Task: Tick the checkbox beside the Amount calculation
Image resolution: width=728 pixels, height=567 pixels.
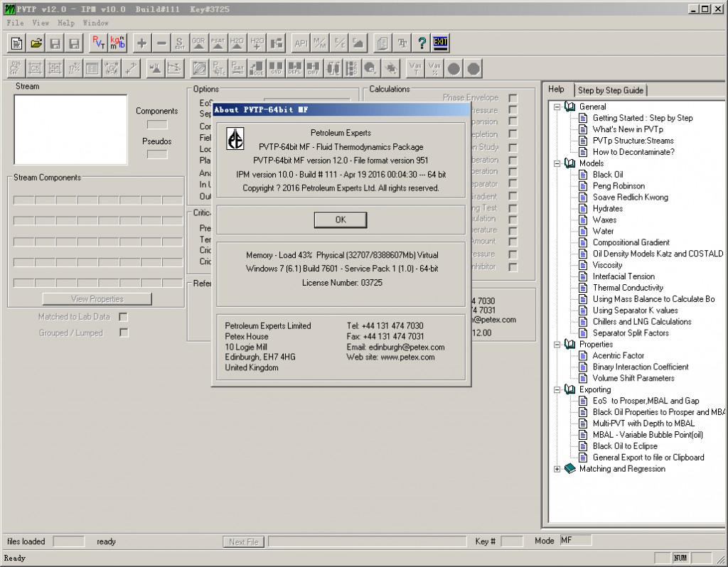Action: click(x=513, y=242)
